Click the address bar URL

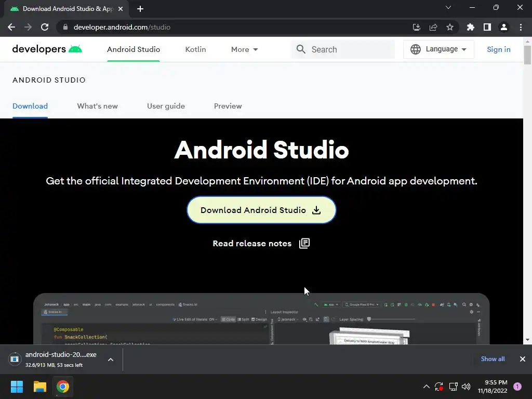click(x=122, y=27)
